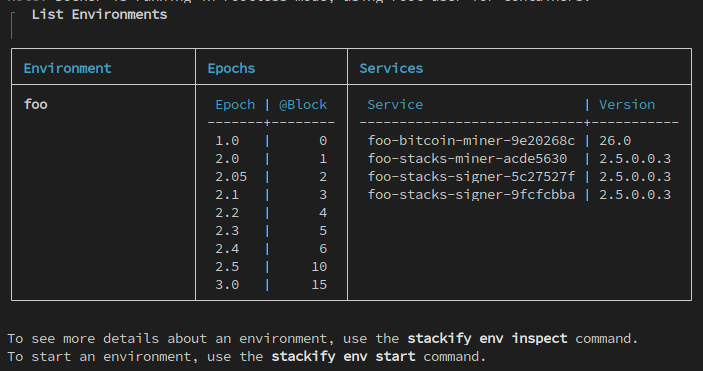Click the 'stackify env start' command text
Screen dimensions: 703x371
click(343, 357)
